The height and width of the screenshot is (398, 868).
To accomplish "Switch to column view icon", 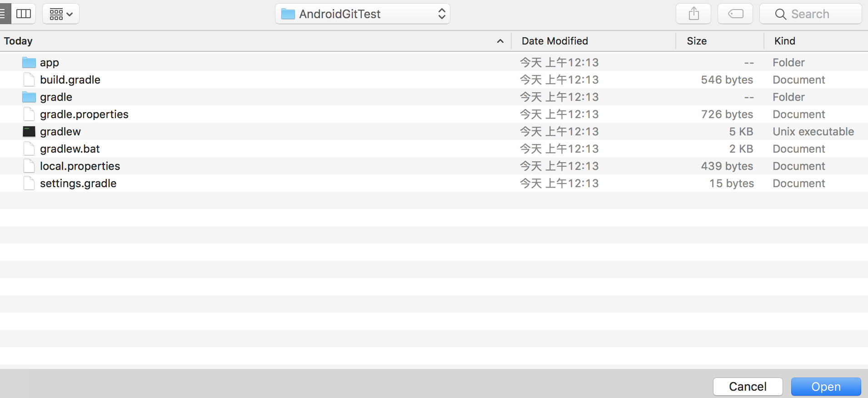I will pyautogui.click(x=23, y=14).
